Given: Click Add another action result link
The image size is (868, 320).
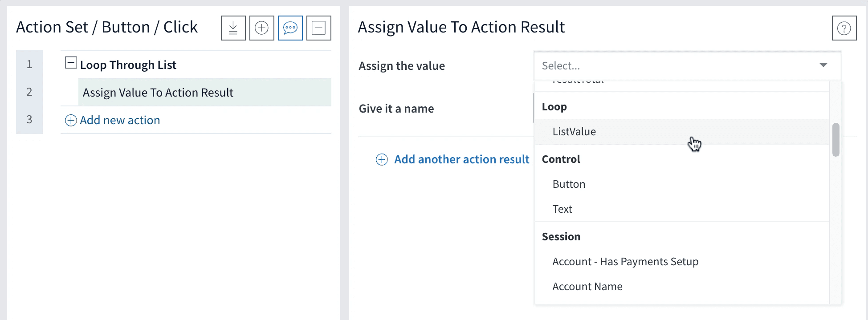Looking at the screenshot, I should point(461,160).
